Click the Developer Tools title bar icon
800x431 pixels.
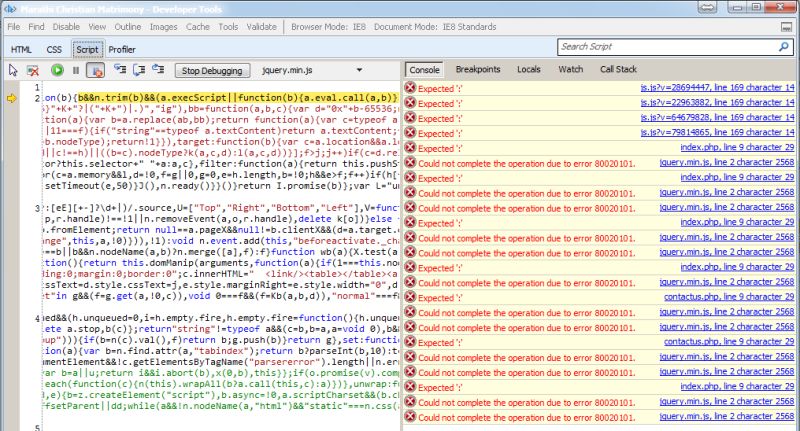(x=9, y=9)
